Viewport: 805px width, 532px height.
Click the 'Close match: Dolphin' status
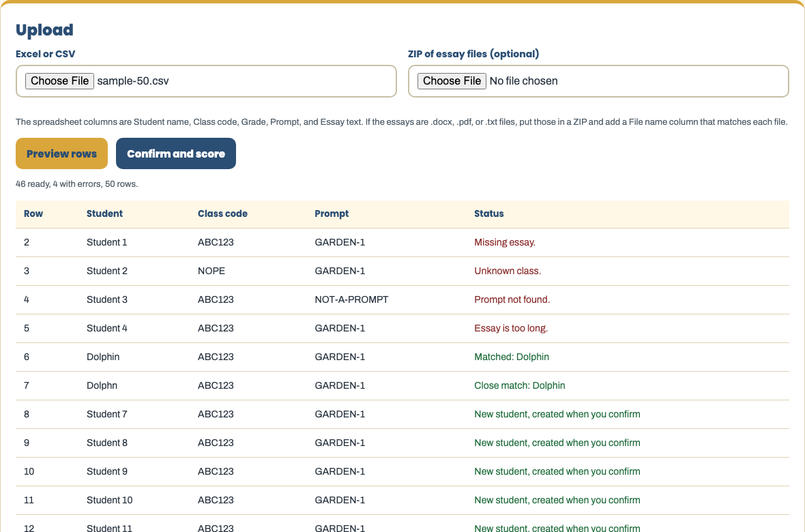520,385
